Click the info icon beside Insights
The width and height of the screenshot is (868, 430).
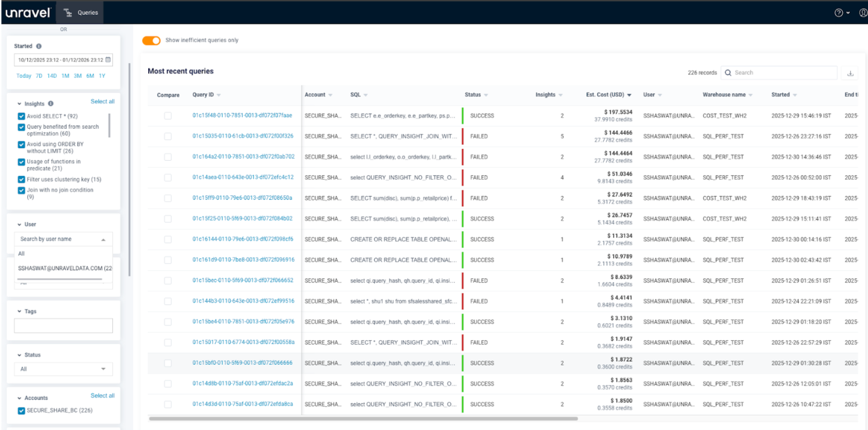click(51, 104)
